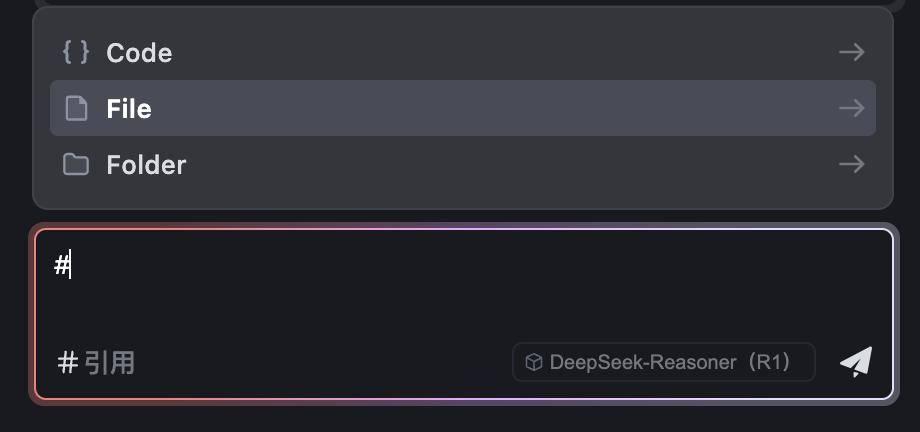Click the cube icon beside DeepSeek-Reasoner
This screenshot has width=920, height=432.
(534, 362)
